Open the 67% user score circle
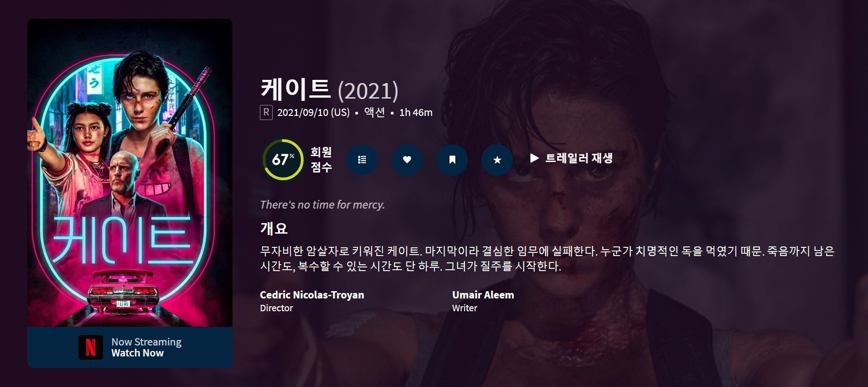This screenshot has width=868, height=387. point(283,160)
